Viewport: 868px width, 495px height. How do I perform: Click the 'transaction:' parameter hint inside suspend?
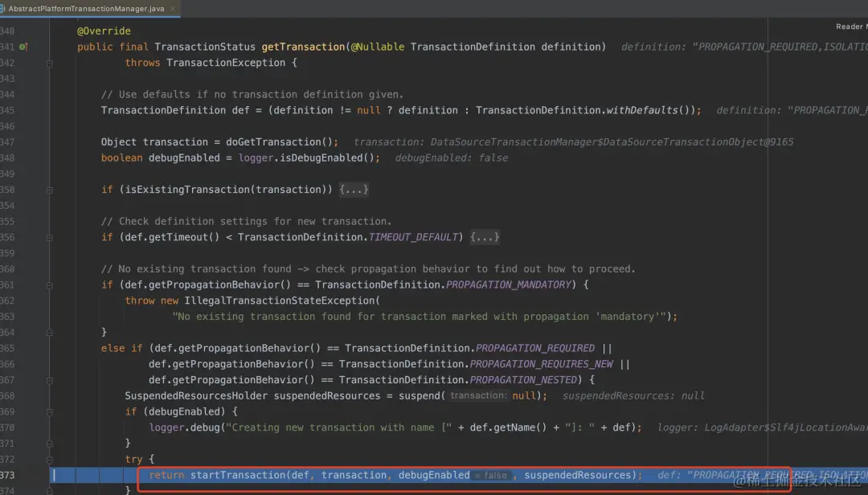pos(478,395)
